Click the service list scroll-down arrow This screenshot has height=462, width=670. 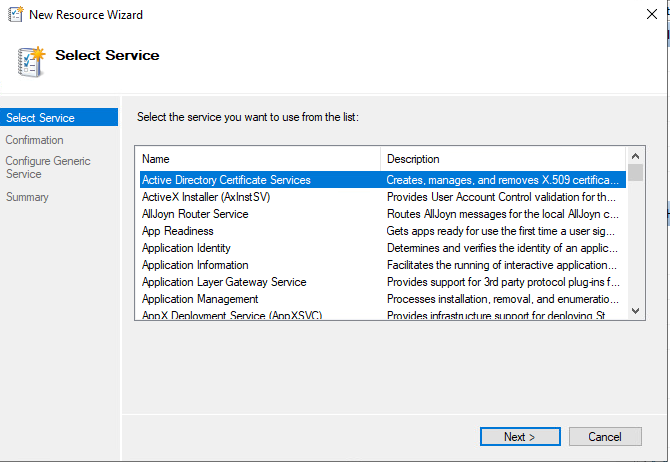pos(635,311)
